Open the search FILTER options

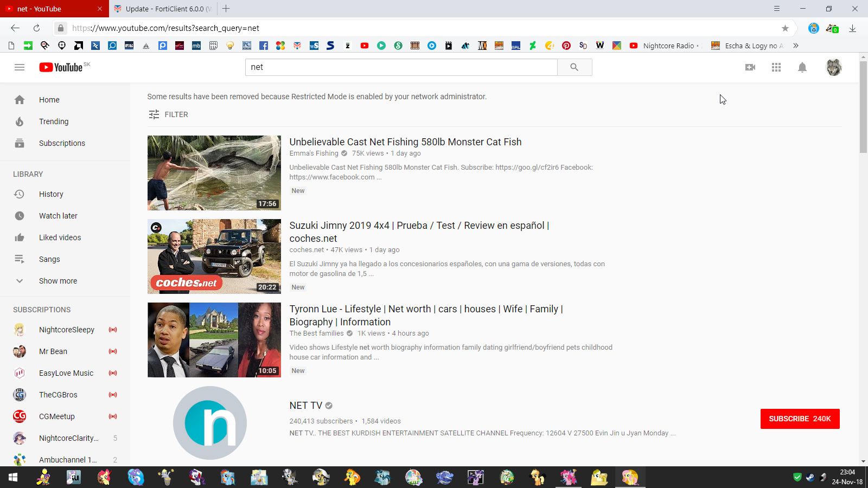tap(168, 114)
